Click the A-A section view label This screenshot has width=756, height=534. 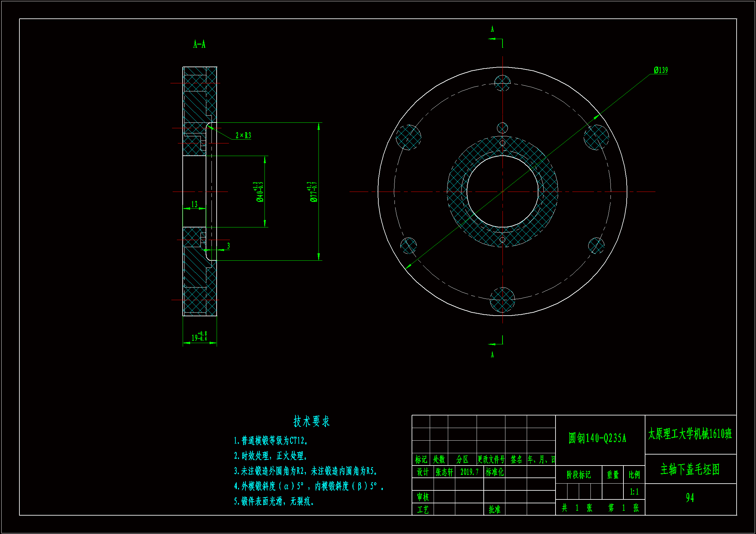coord(199,44)
